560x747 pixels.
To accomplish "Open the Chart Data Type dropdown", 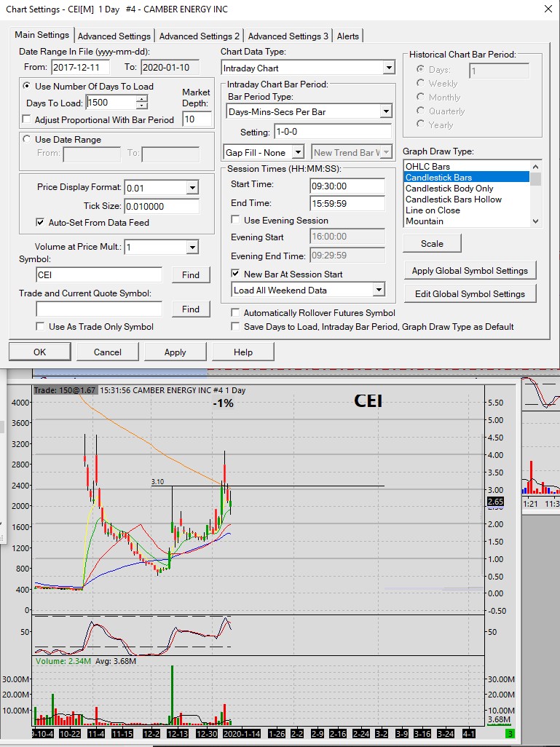I will click(x=389, y=68).
